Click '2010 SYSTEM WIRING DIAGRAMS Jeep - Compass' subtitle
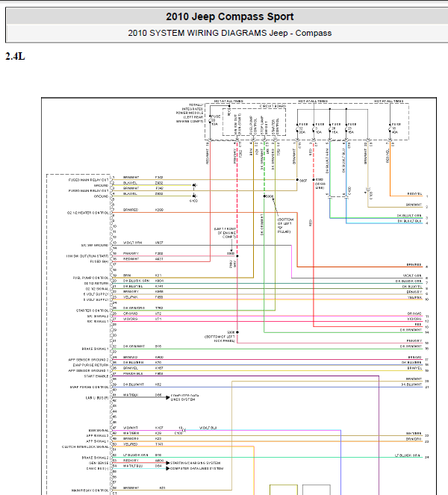 click(x=229, y=33)
